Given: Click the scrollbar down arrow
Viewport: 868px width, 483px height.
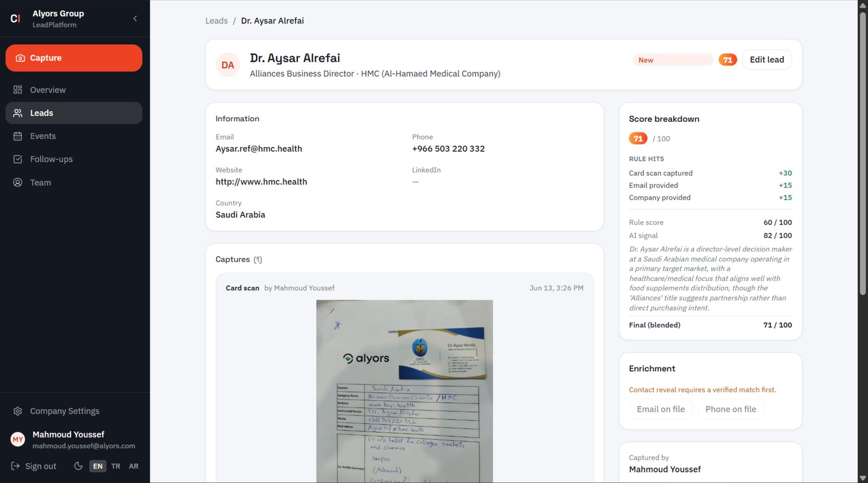Looking at the screenshot, I should click(863, 478).
